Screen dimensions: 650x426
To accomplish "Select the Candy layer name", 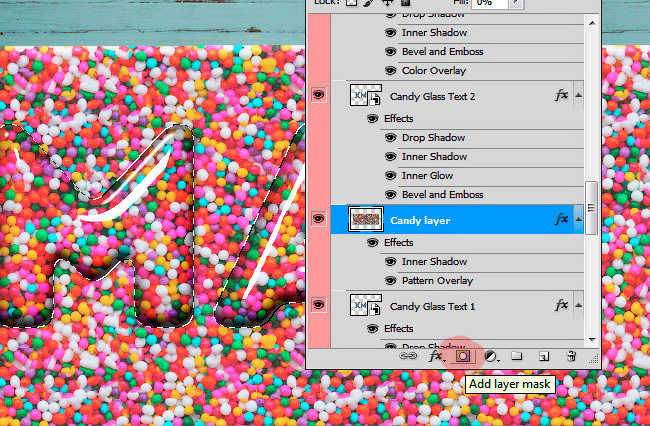I will coord(420,220).
